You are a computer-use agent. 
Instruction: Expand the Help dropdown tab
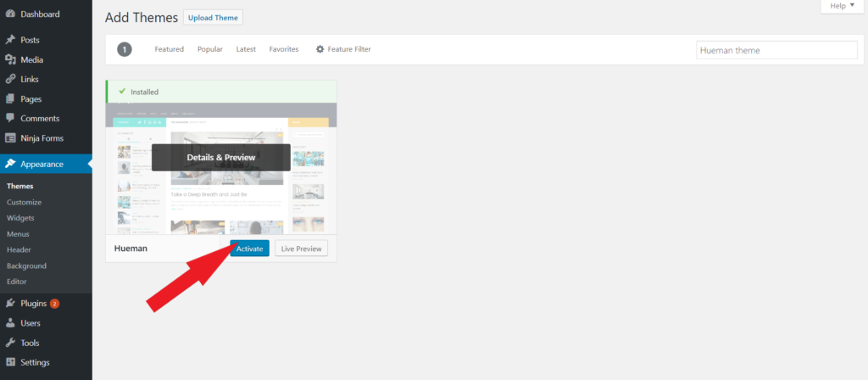842,6
